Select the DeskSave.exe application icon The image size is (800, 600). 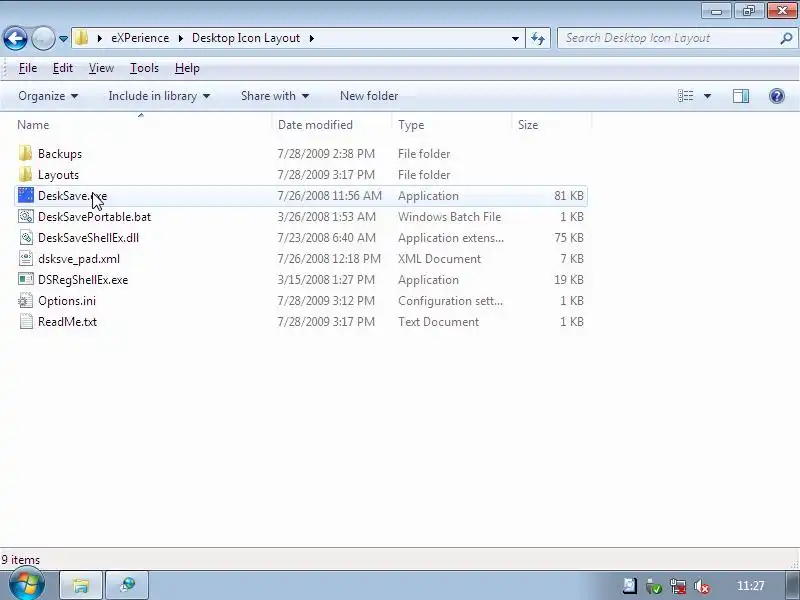tap(26, 195)
